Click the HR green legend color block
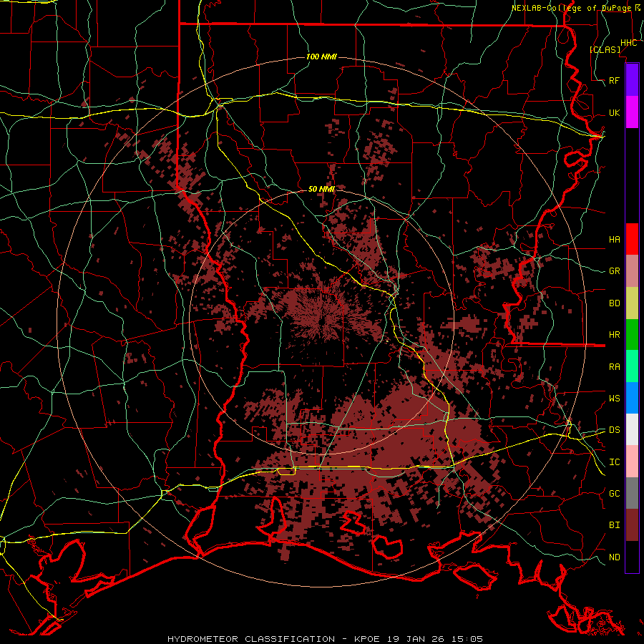Image resolution: width=644 pixels, height=644 pixels. click(x=632, y=335)
